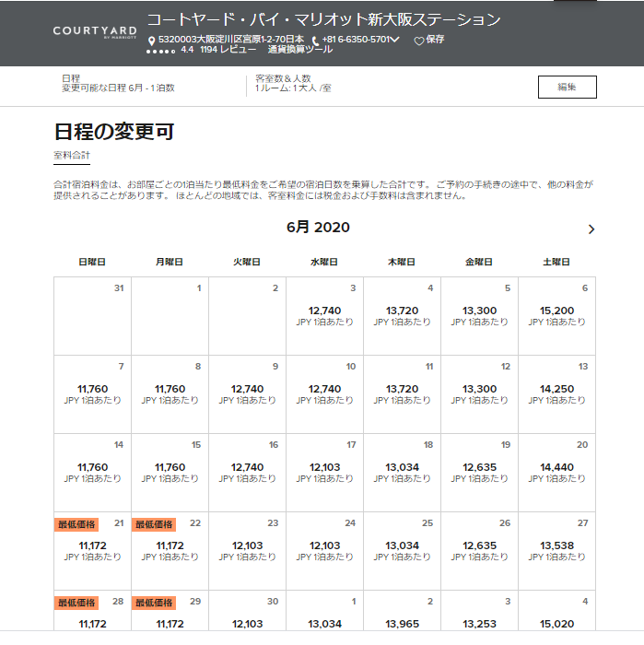Viewport: 644px width, 645px height.
Task: Click the 最低価格 badge on June 29
Action: [x=154, y=603]
